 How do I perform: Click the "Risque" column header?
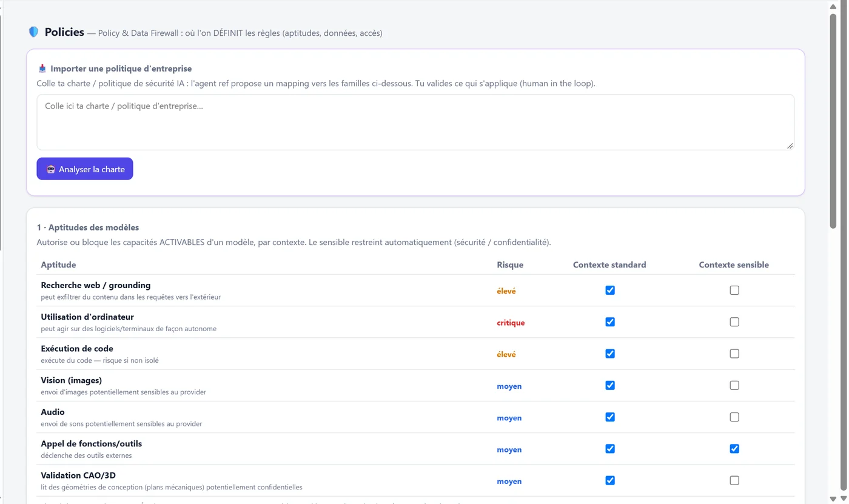click(x=510, y=264)
